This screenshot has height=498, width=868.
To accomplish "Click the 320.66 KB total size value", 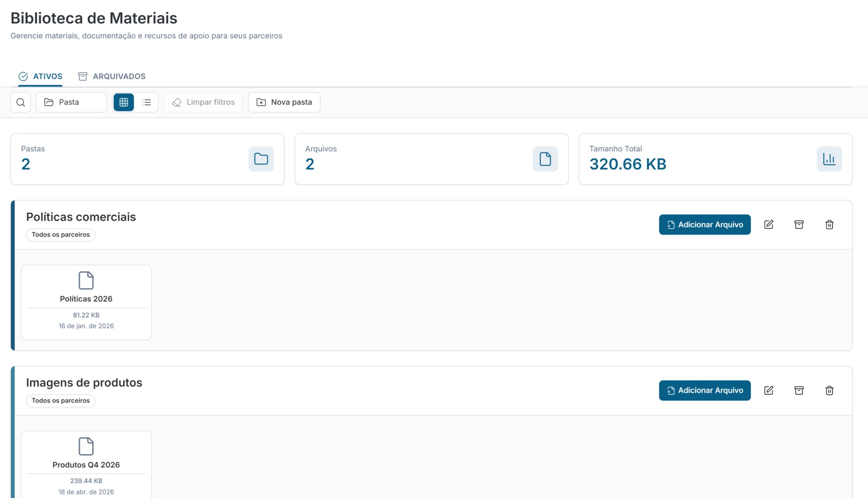I will (x=628, y=164).
